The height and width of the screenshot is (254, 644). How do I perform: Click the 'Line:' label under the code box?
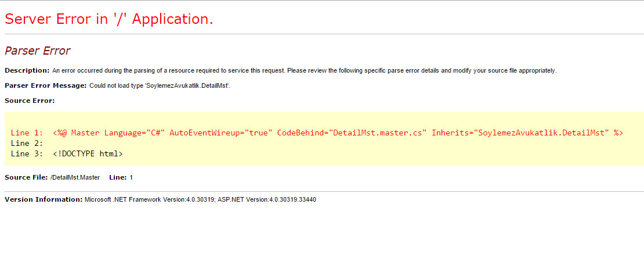point(118,177)
